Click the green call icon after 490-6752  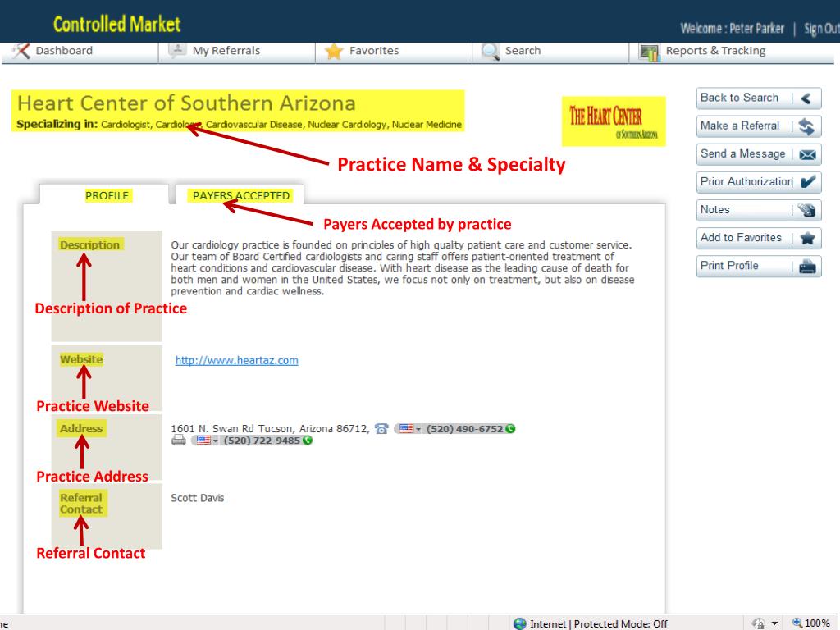click(x=510, y=428)
